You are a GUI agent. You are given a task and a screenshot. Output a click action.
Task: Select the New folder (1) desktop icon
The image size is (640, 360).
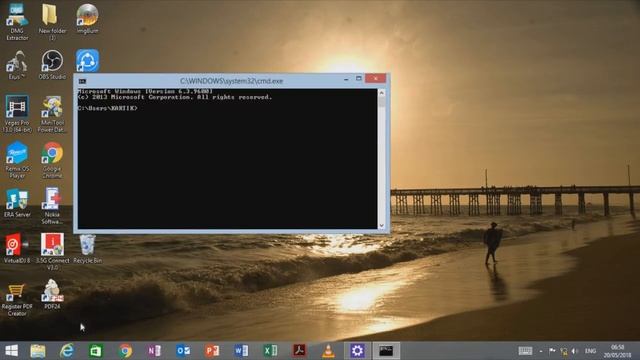[52, 22]
